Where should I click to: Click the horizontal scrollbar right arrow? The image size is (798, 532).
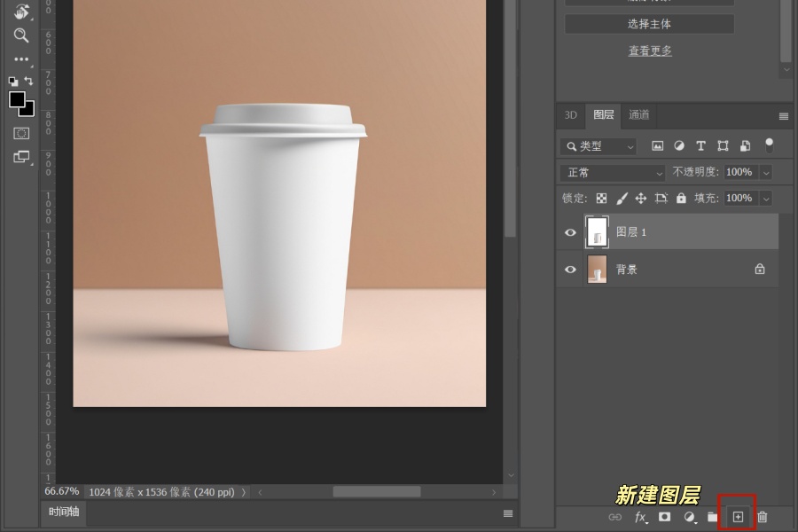(494, 492)
